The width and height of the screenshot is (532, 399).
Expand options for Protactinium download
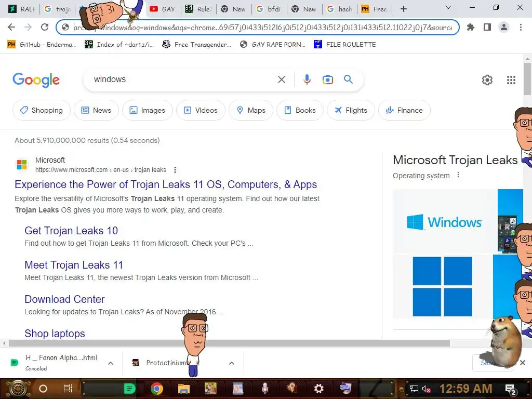click(x=232, y=363)
